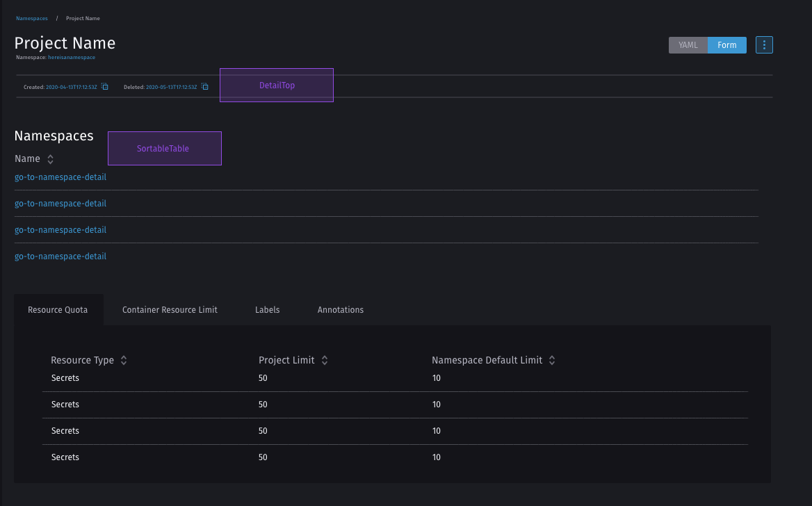Select the Labels tab
Image resolution: width=812 pixels, height=506 pixels.
click(267, 309)
